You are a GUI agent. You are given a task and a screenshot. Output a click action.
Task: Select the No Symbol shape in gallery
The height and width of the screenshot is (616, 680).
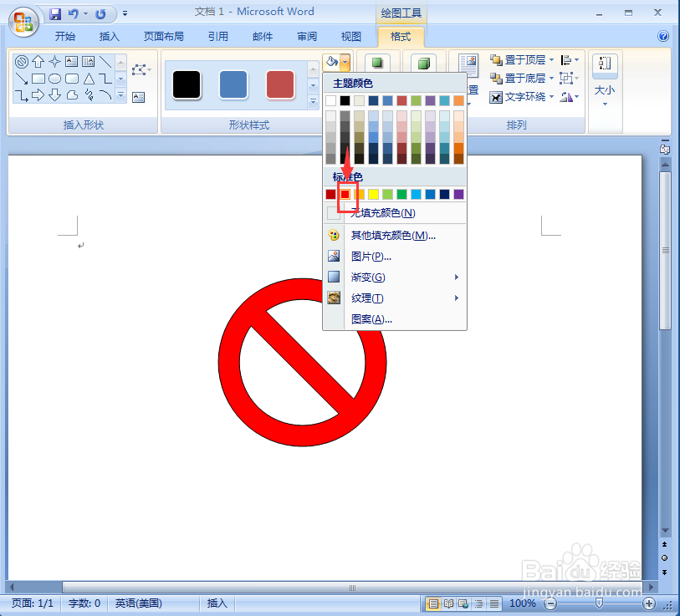click(21, 62)
